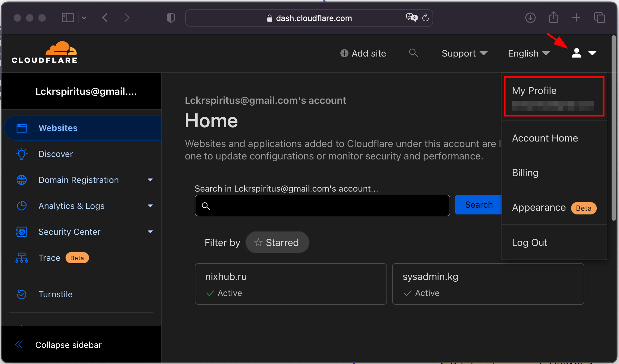Viewport: 619px width, 364px height.
Task: Expand the Support dropdown
Action: click(x=464, y=53)
